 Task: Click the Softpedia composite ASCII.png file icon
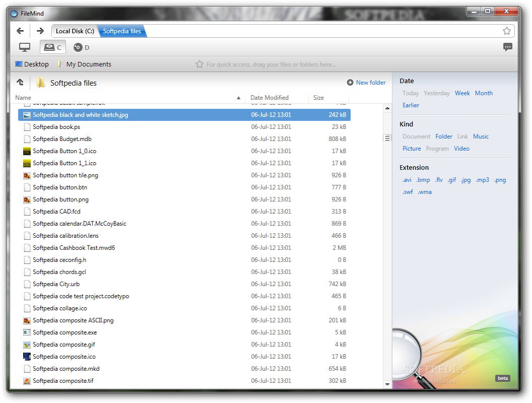click(27, 320)
